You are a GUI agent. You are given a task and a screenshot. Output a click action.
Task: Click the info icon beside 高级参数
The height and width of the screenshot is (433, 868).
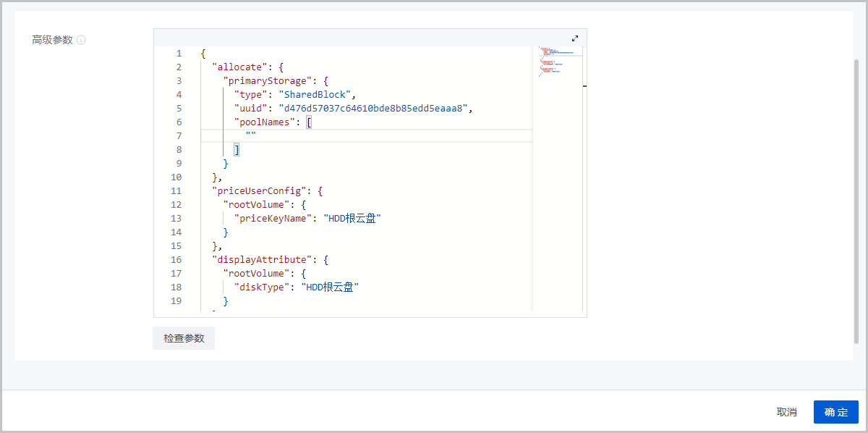point(81,40)
